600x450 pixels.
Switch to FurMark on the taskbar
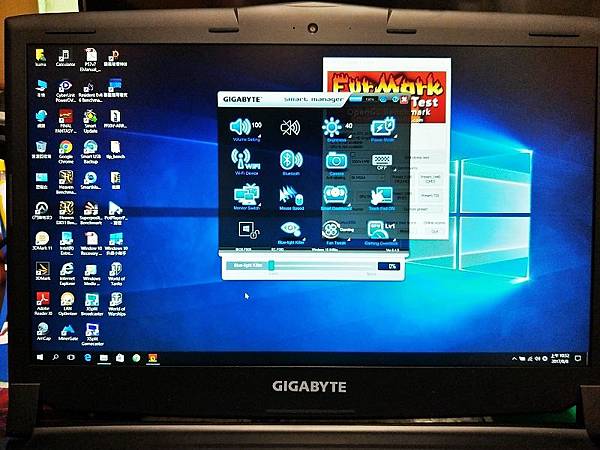(153, 359)
